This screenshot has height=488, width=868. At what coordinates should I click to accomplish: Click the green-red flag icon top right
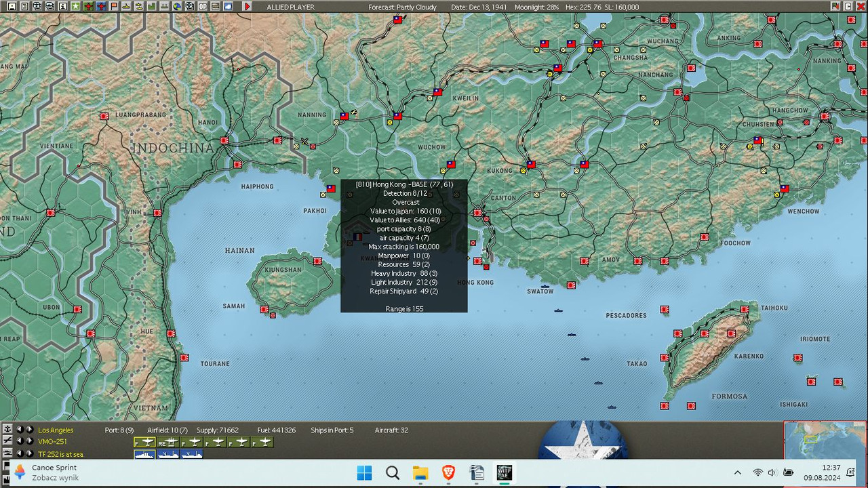[x=835, y=6]
